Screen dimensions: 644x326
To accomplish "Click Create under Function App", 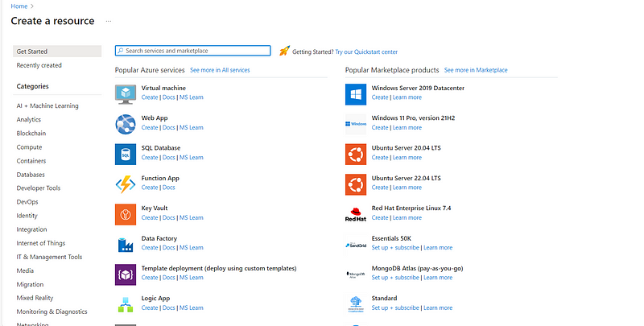I will click(x=150, y=188).
